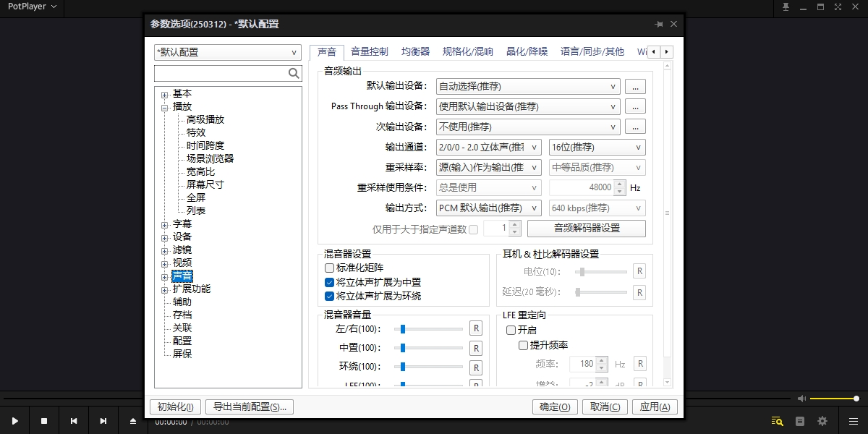Click the 环绕 mixer volume slider

tap(428, 367)
